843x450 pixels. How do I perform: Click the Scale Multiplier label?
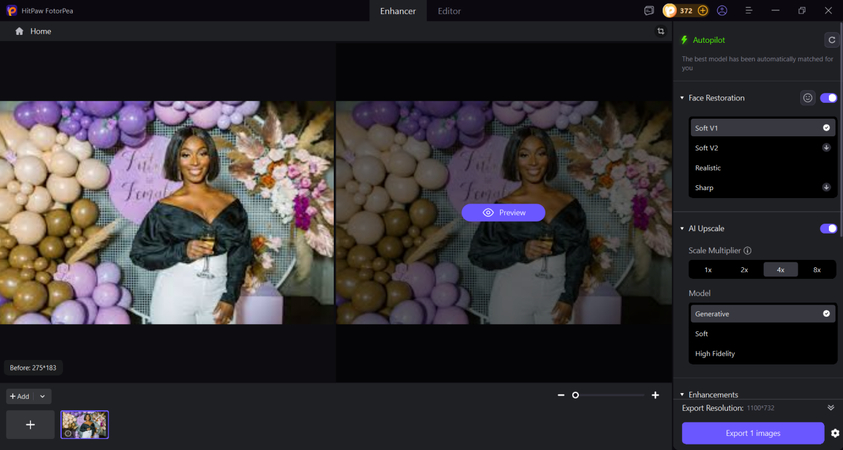pyautogui.click(x=715, y=251)
